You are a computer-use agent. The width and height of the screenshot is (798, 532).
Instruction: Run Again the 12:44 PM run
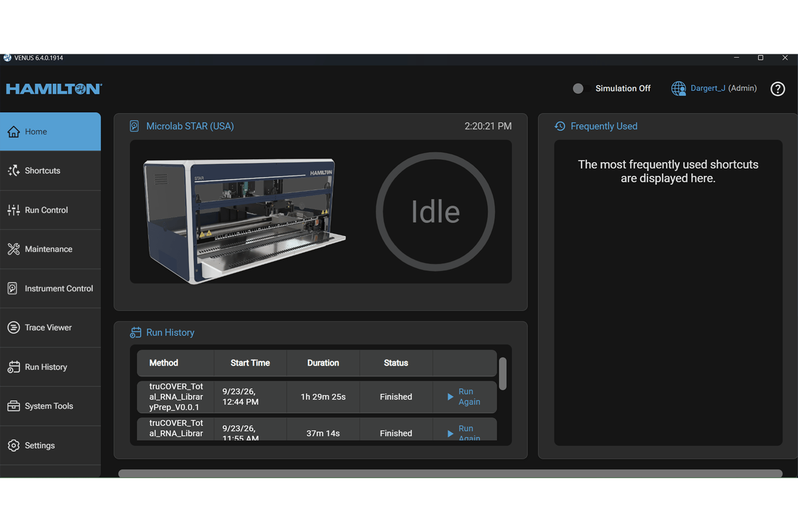[469, 397]
